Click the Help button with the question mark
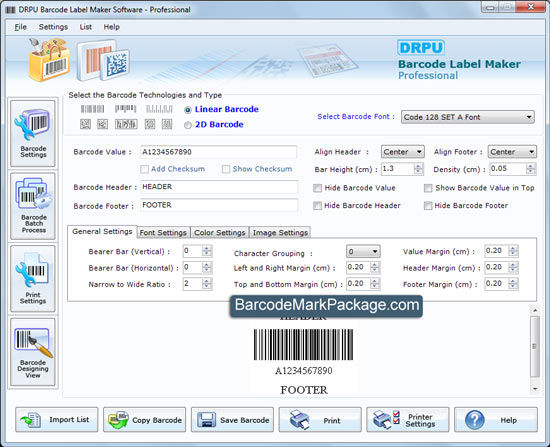The image size is (550, 447). [x=496, y=420]
